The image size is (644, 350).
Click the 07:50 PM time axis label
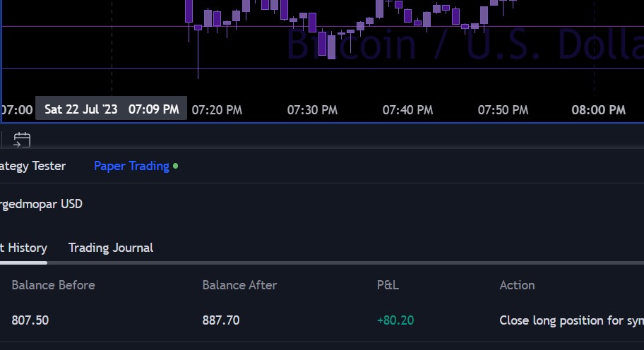point(503,110)
